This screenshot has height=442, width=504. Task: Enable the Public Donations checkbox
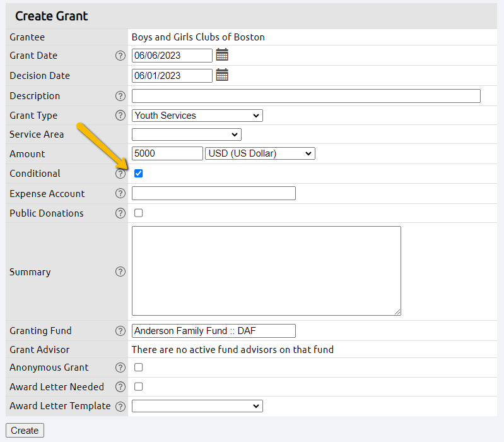(139, 213)
